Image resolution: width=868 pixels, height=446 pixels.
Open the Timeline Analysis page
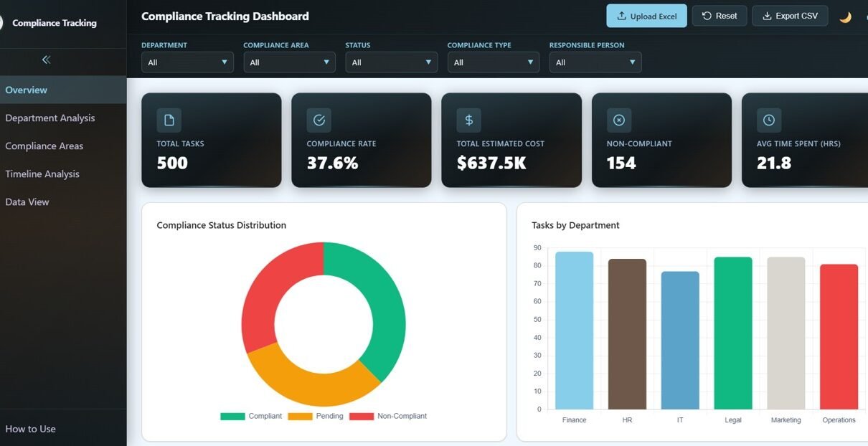coord(42,174)
